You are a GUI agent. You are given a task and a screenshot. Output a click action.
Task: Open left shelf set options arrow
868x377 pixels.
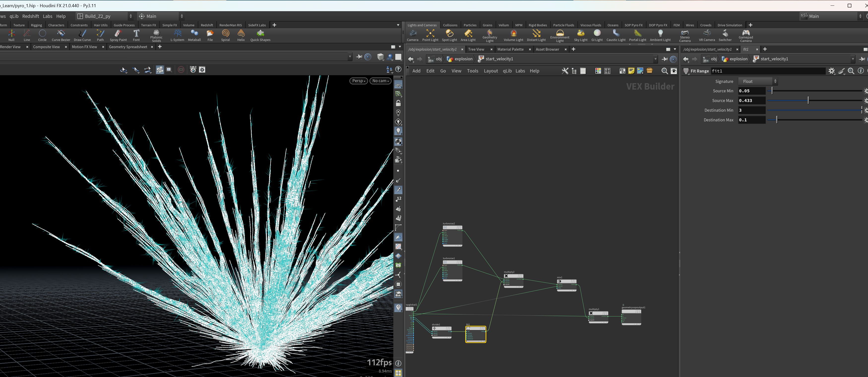(x=398, y=25)
